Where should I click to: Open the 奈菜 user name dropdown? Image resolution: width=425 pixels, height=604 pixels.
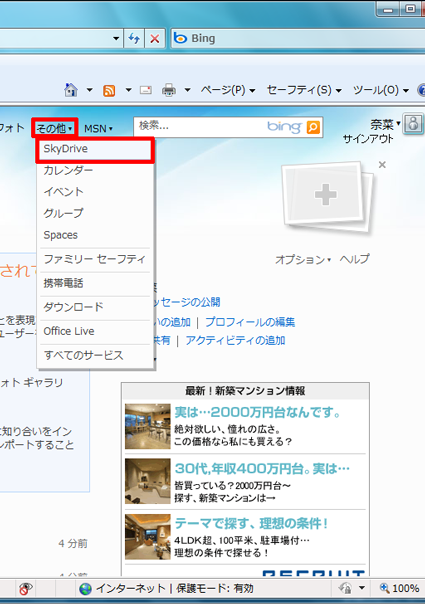(385, 124)
